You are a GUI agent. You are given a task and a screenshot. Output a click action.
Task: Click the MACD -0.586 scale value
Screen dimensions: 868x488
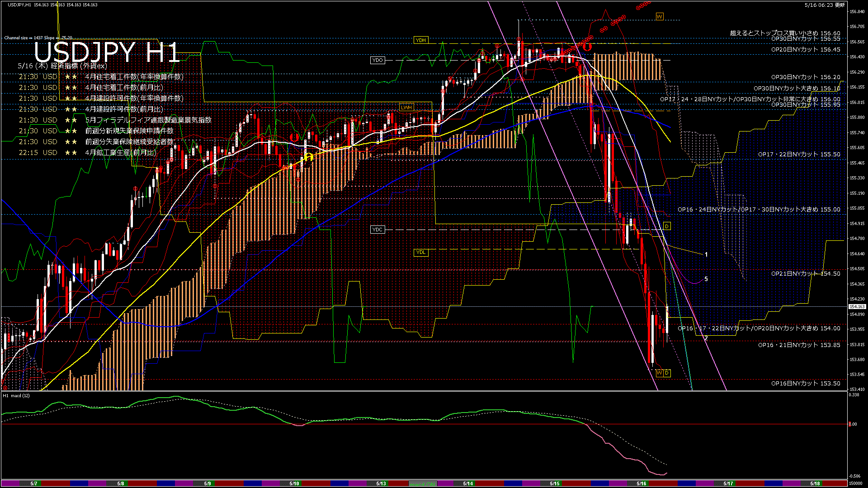854,476
